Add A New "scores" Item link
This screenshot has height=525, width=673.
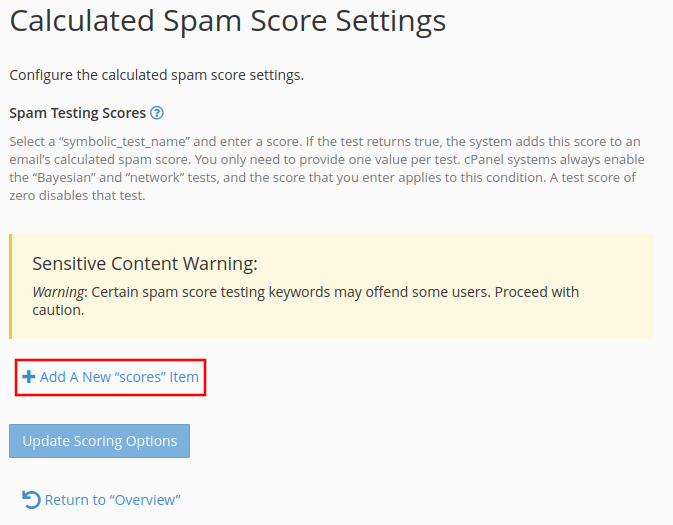tap(110, 377)
